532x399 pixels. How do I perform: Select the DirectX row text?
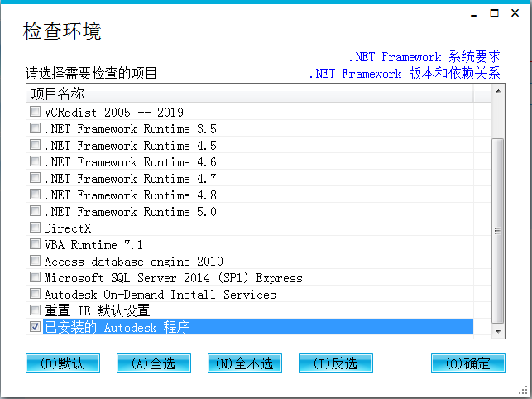point(68,228)
